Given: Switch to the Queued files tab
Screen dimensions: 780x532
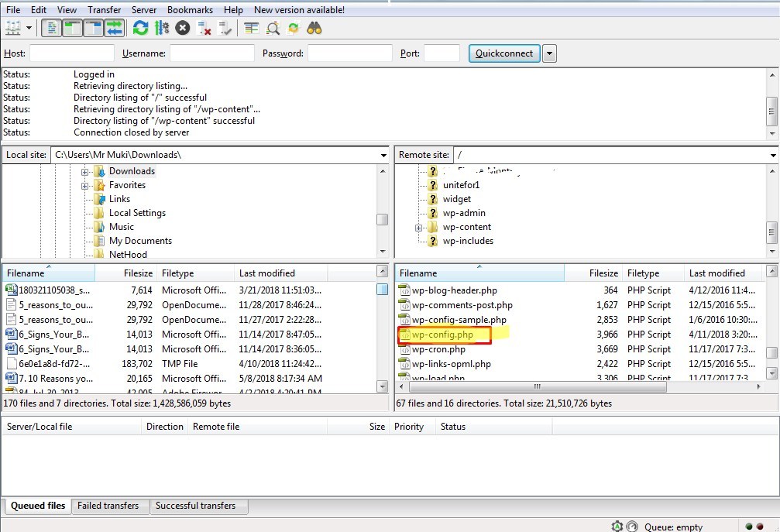Looking at the screenshot, I should tap(38, 506).
